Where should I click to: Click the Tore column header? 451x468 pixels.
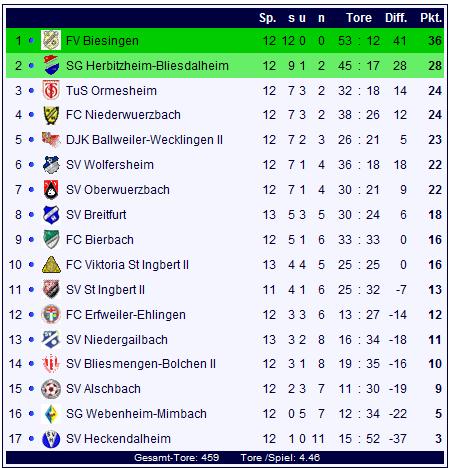pyautogui.click(x=359, y=18)
